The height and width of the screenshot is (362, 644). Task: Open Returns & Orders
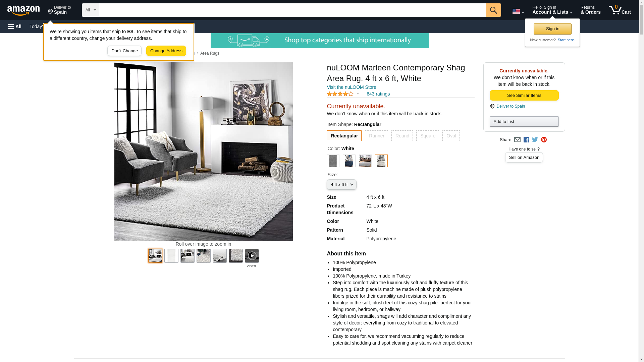(x=591, y=10)
